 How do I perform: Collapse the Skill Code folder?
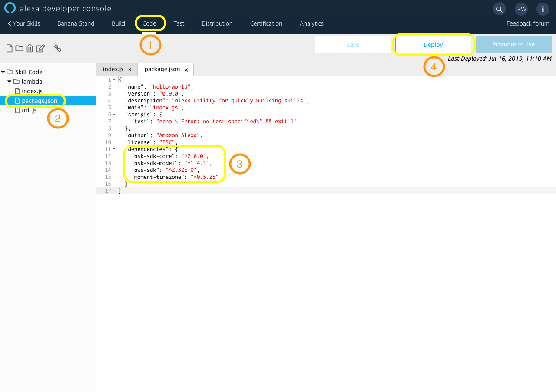pyautogui.click(x=3, y=72)
